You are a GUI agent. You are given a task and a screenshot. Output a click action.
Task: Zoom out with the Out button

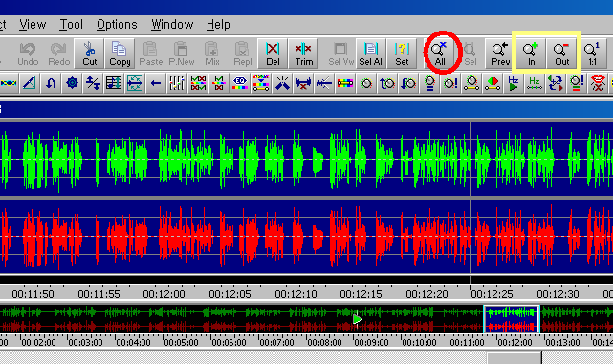(x=561, y=54)
